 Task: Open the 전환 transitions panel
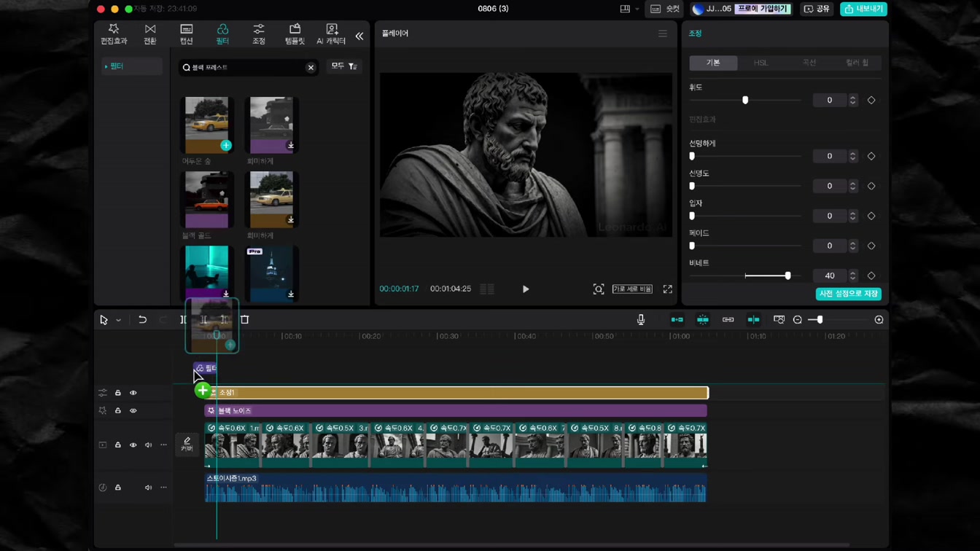coord(150,34)
